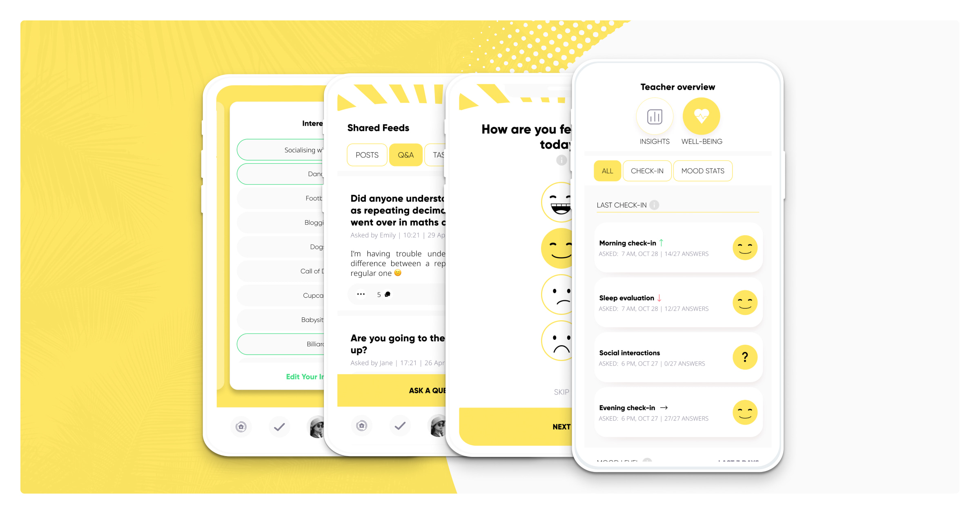Switch to CHECK-IN tab in Teacher overview
980x514 pixels.
[x=646, y=170]
